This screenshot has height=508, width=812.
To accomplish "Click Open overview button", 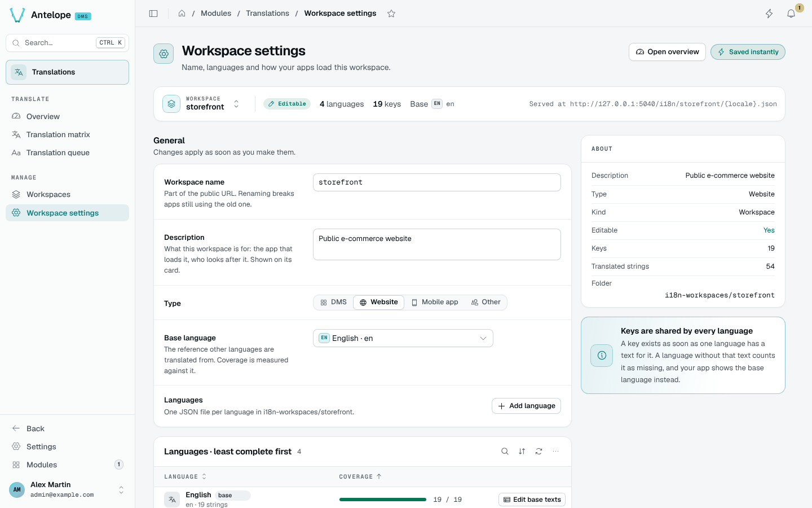I will pyautogui.click(x=667, y=52).
